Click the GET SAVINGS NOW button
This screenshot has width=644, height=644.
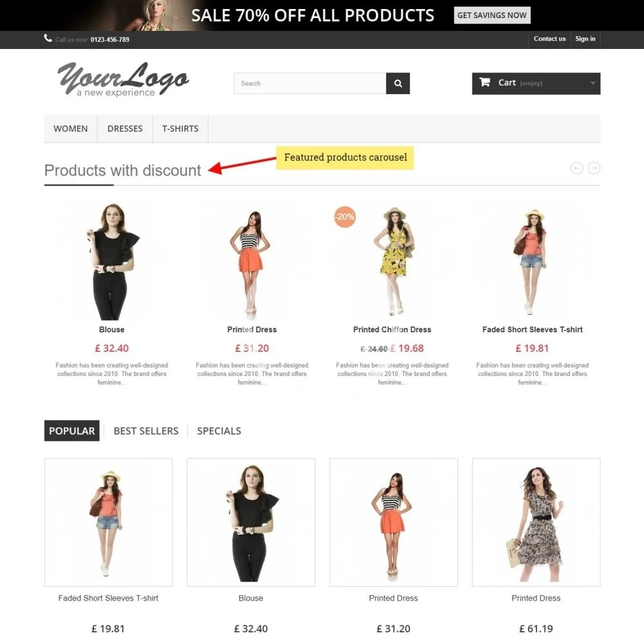pos(492,15)
